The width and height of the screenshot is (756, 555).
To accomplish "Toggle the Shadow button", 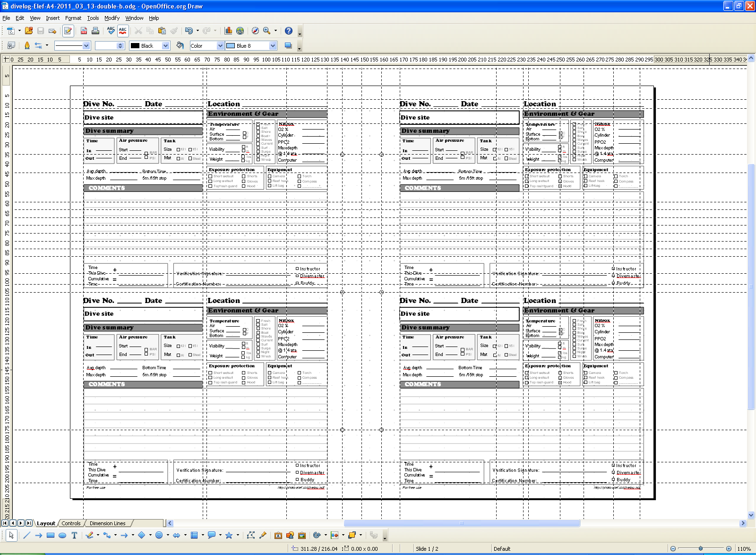I will pos(288,46).
